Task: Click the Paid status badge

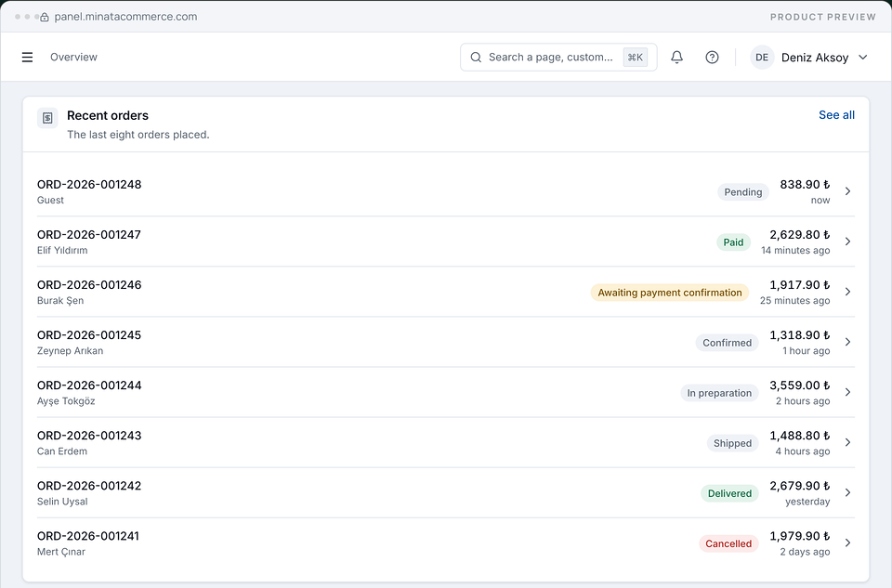Action: pos(733,242)
